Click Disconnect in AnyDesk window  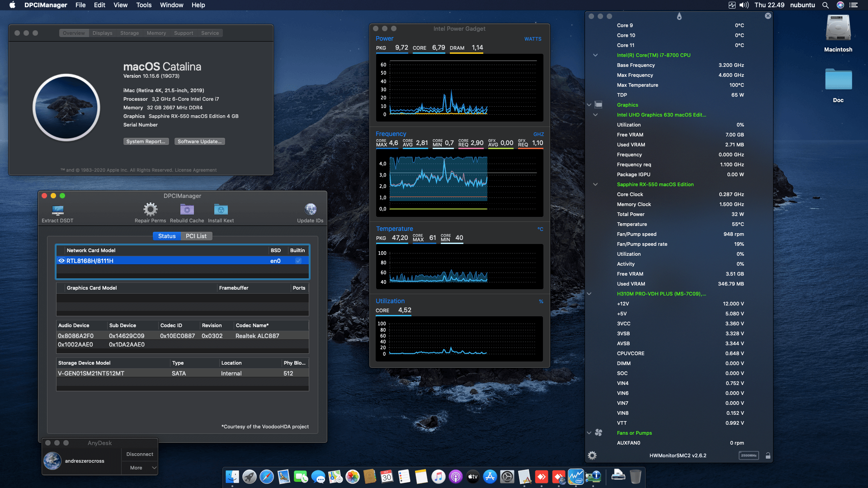click(x=140, y=454)
